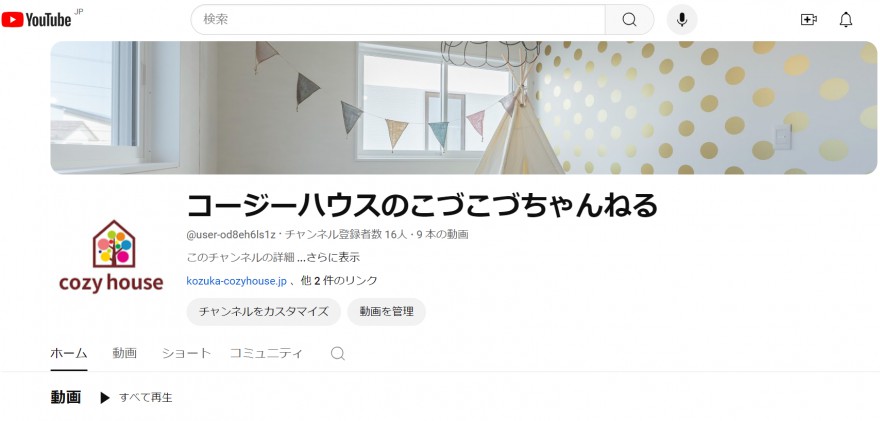
Task: Open the kozuka-cozyhouse.jp link
Action: pos(236,281)
